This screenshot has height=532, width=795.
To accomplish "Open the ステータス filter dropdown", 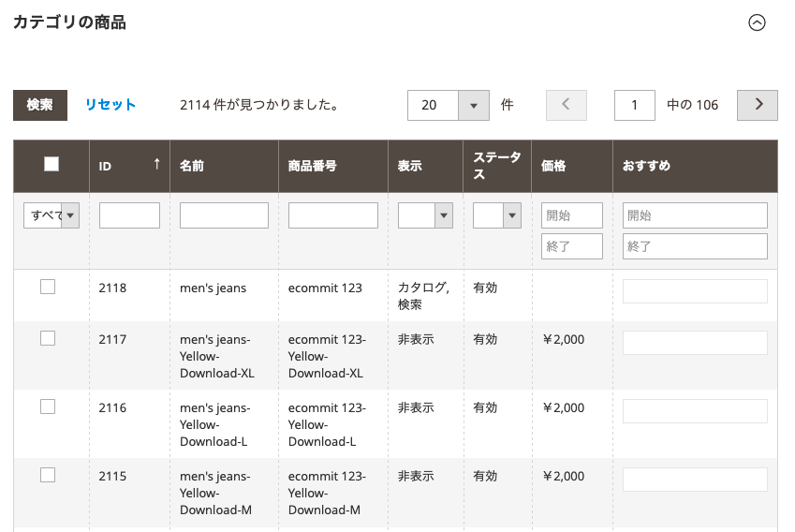I will coord(497,215).
